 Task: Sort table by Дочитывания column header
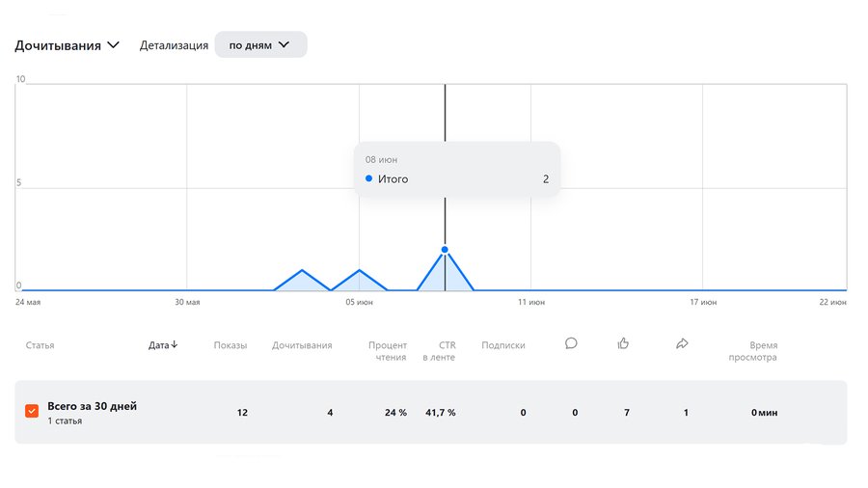(x=302, y=345)
